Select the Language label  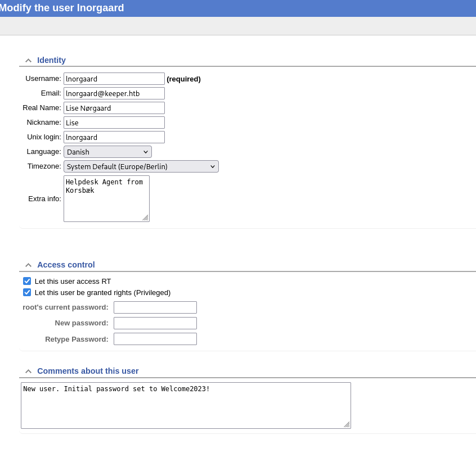pyautogui.click(x=44, y=152)
